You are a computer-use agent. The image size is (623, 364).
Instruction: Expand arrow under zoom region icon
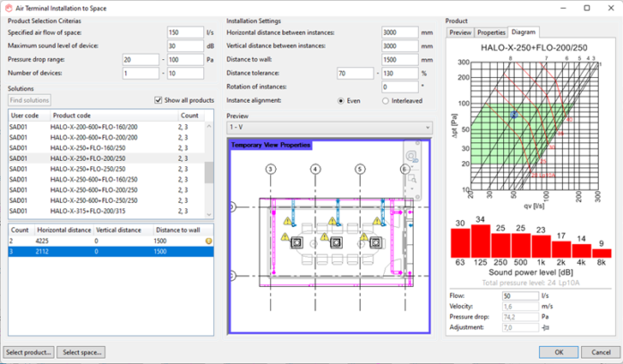[x=412, y=189]
